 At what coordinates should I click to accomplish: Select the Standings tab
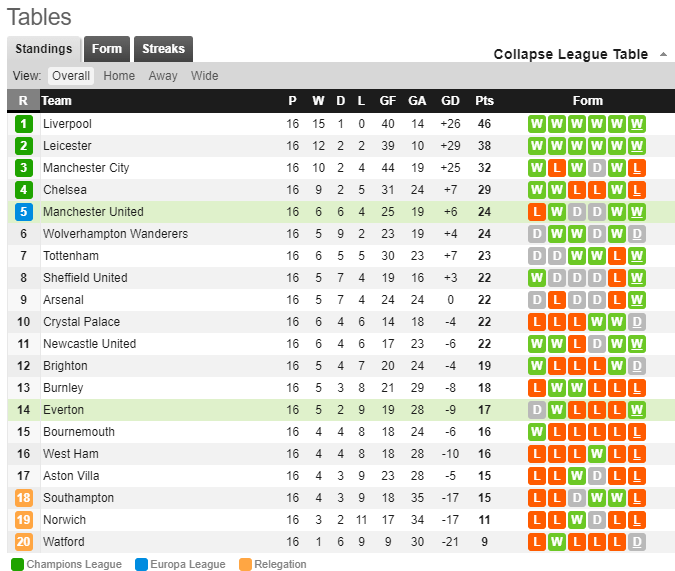pos(43,49)
